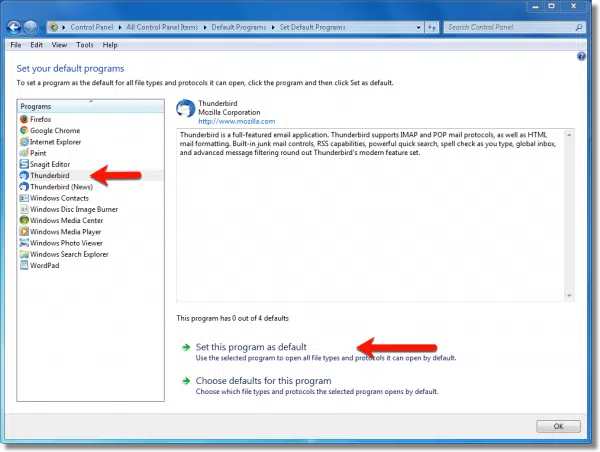The height and width of the screenshot is (452, 600).
Task: Click the Firefox icon in Programs list
Action: [x=24, y=119]
